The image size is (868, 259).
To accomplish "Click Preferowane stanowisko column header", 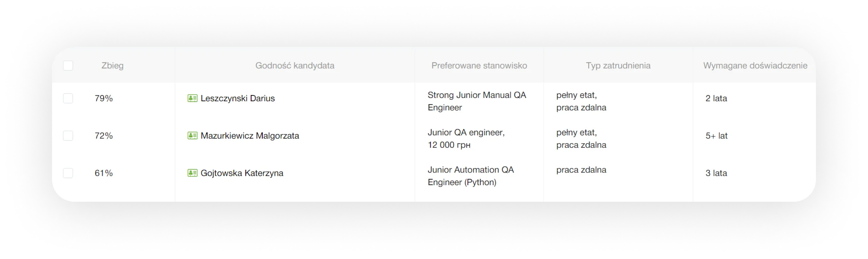I will pos(479,65).
